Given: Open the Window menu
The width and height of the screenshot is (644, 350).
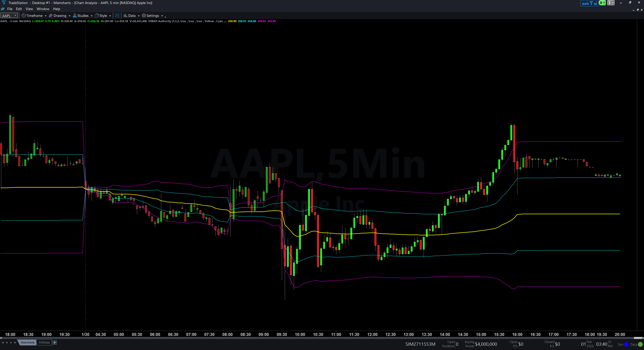Looking at the screenshot, I should point(43,9).
